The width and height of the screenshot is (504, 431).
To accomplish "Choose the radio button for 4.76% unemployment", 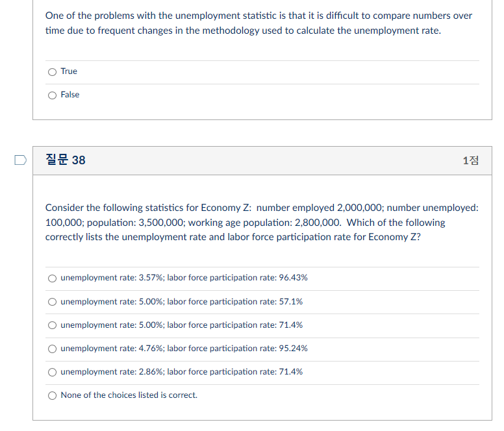I will pos(52,349).
